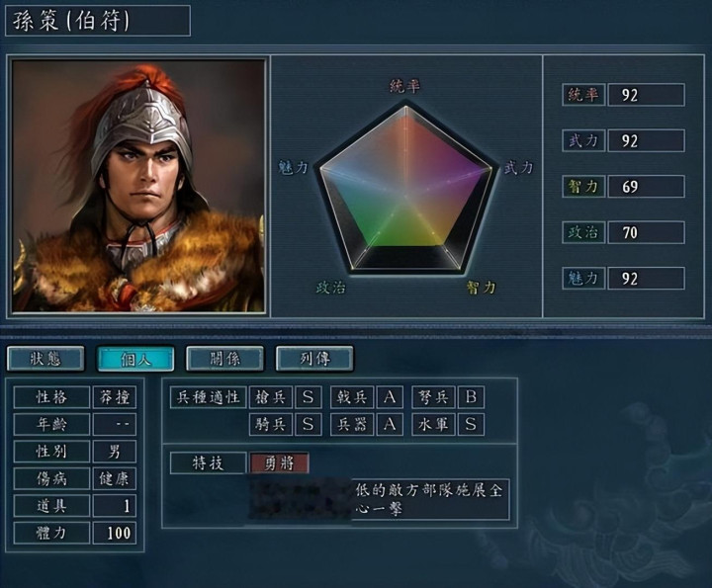Click the 智力 value 69 field

[646, 187]
